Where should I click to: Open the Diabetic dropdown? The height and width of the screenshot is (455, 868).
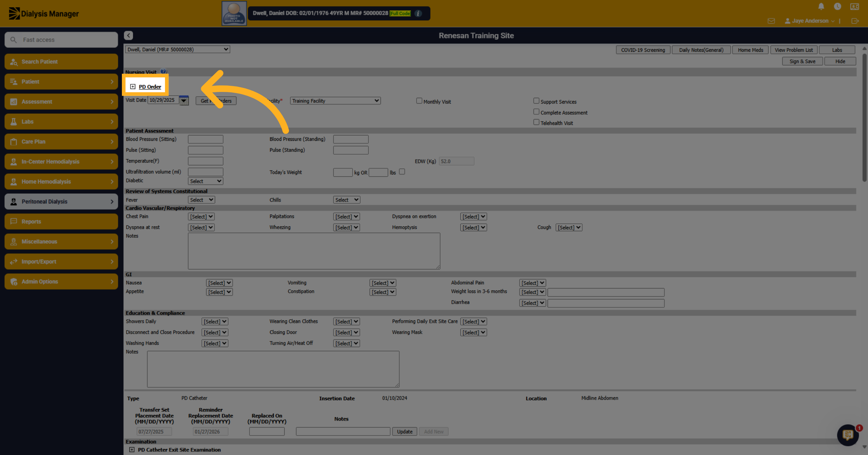[205, 181]
